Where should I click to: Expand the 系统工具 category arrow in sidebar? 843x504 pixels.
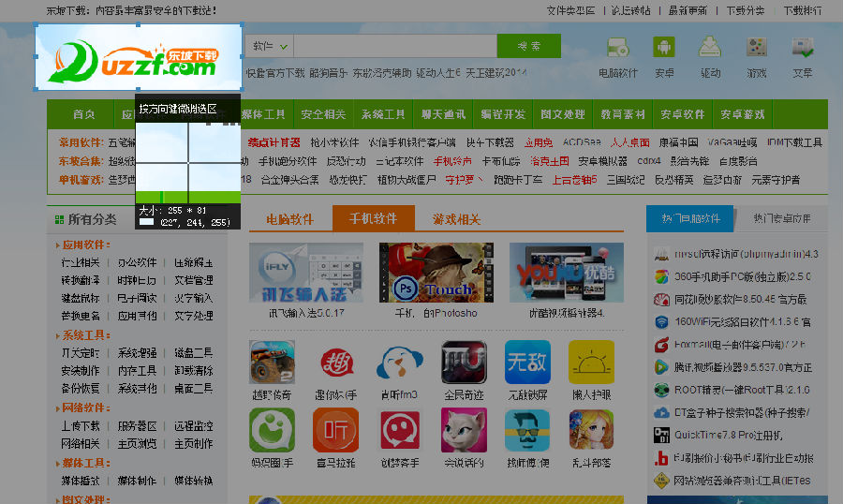click(x=57, y=335)
